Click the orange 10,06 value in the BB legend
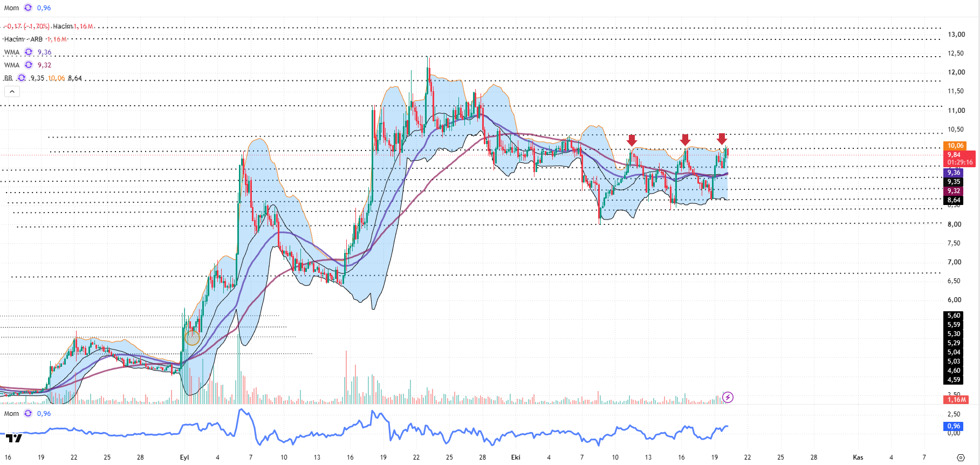 (x=56, y=78)
